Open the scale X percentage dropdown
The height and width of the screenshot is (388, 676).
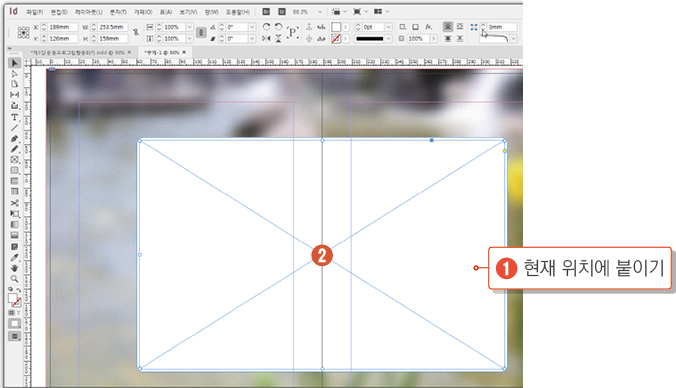(189, 27)
